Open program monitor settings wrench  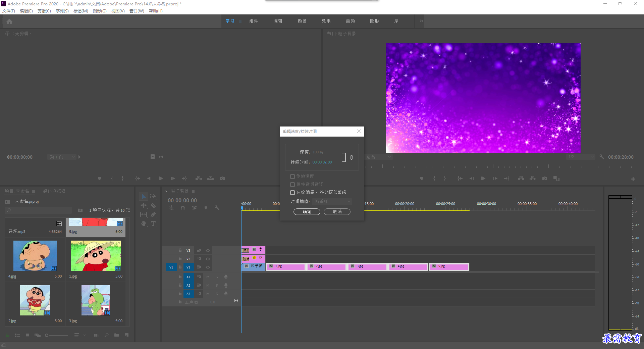click(x=602, y=157)
